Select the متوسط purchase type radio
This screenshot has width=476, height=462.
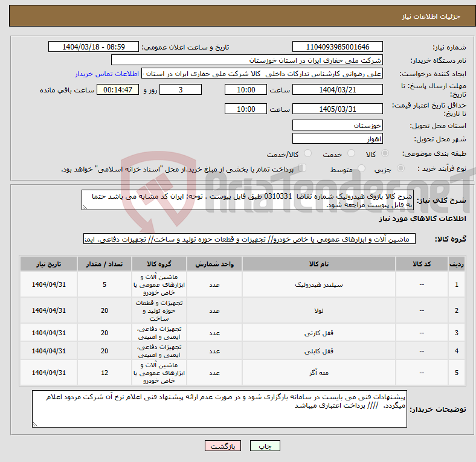tap(362, 168)
